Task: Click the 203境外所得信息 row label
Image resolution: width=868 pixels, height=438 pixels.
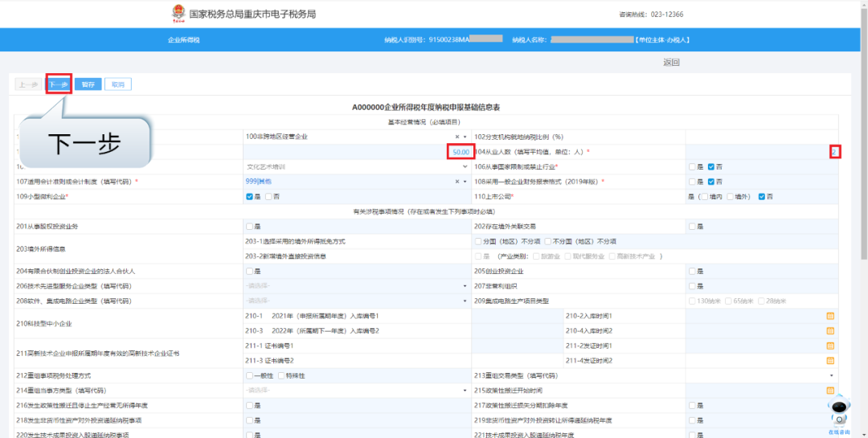Action: pos(39,249)
